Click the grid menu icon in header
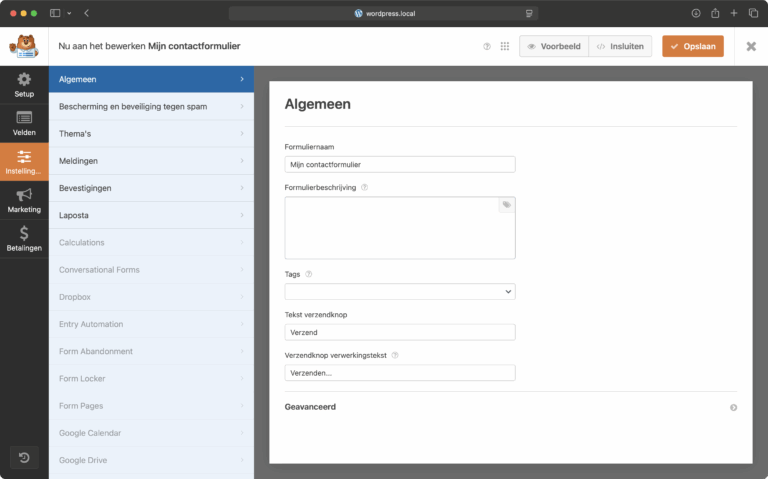Image resolution: width=768 pixels, height=479 pixels. coord(504,46)
